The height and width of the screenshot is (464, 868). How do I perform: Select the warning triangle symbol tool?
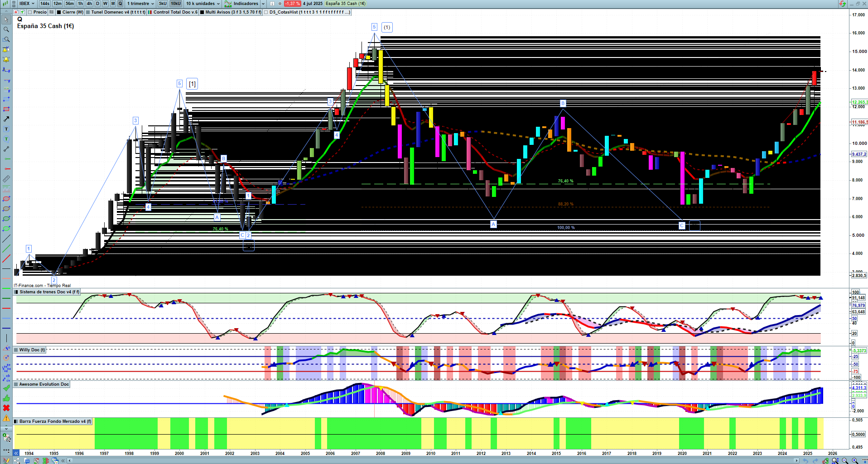point(6,418)
